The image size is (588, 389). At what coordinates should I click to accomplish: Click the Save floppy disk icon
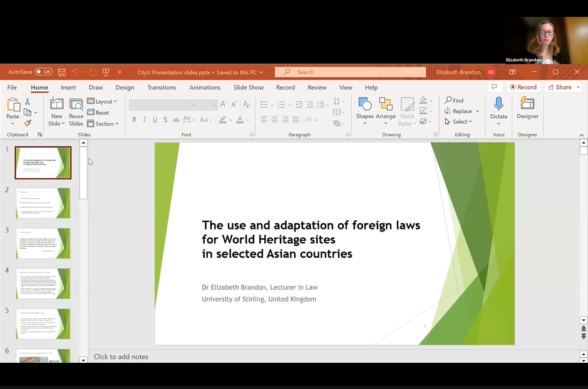62,73
